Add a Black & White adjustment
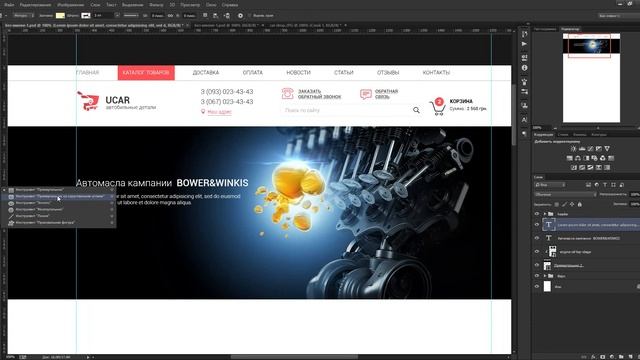The image size is (640, 360). point(586,158)
